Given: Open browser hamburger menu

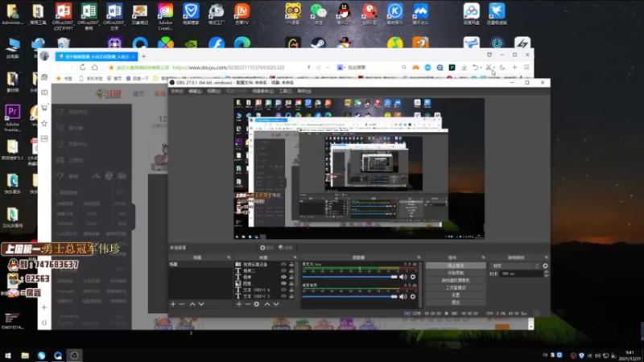Looking at the screenshot, I should coord(526,68).
